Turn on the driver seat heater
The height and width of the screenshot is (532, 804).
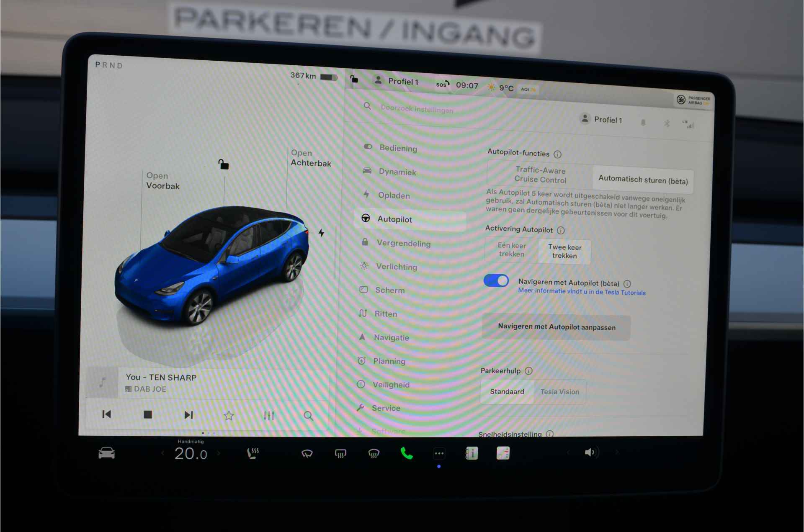[253, 453]
